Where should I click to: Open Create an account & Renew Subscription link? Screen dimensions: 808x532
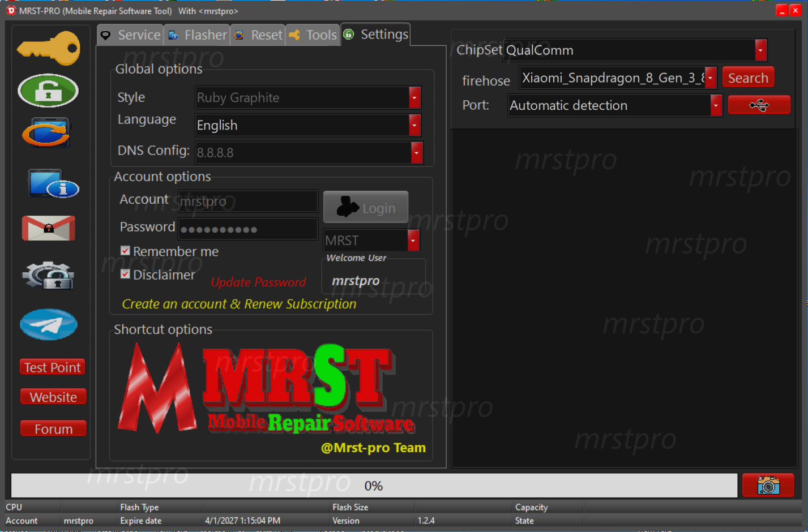pos(239,304)
